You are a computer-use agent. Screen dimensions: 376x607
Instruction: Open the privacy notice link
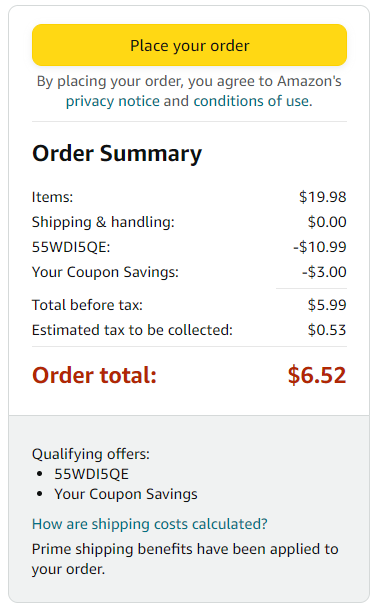point(113,101)
